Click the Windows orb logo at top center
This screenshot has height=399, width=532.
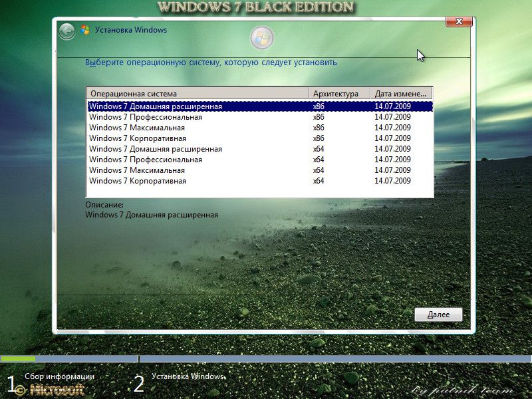[262, 37]
